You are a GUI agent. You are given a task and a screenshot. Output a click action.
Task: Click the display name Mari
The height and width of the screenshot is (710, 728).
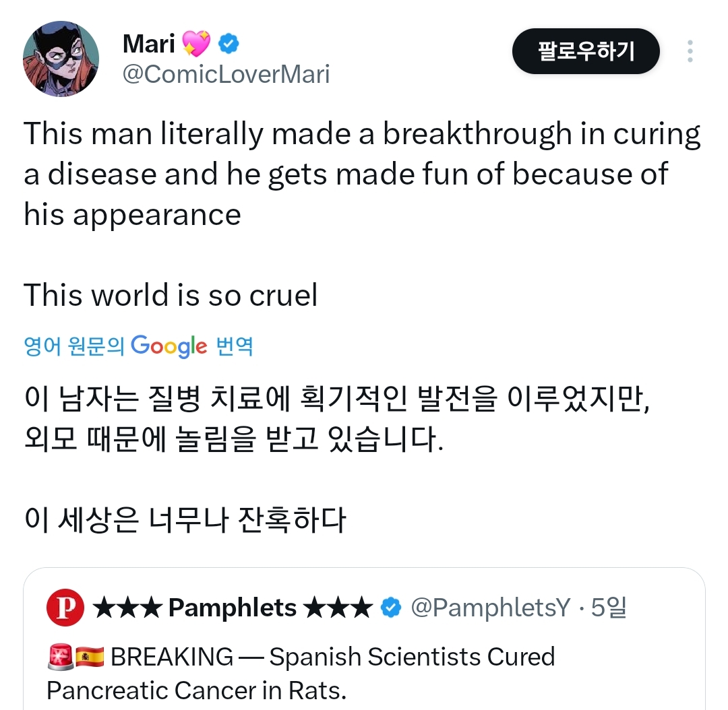tap(147, 42)
